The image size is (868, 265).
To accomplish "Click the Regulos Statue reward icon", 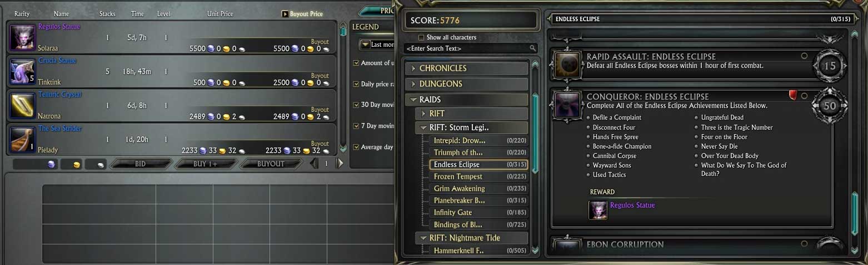I will click(x=598, y=210).
